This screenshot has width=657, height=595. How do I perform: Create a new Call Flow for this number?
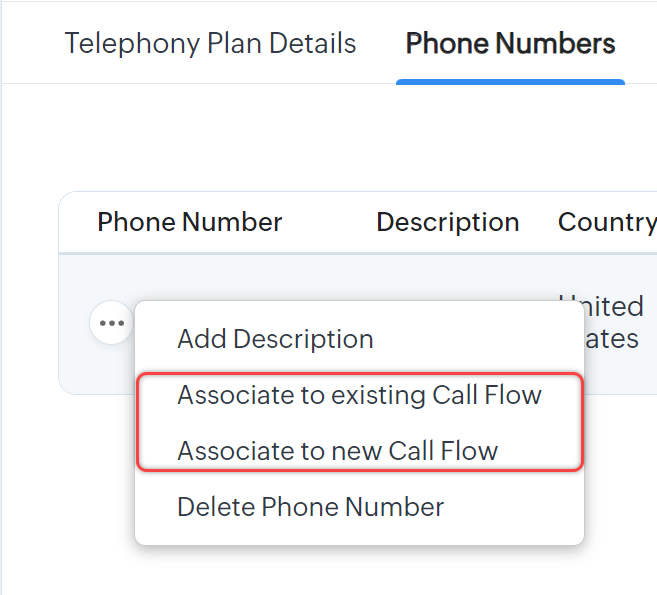click(337, 451)
